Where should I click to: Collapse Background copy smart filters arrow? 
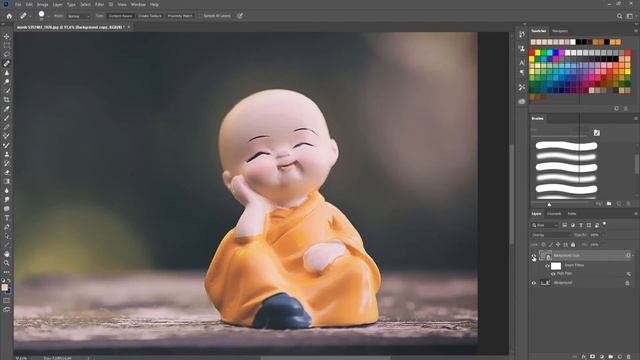[x=633, y=256]
